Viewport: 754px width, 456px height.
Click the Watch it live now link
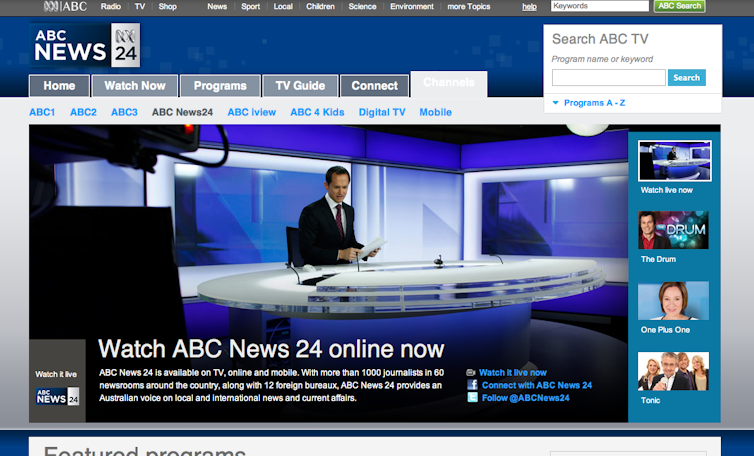point(513,372)
